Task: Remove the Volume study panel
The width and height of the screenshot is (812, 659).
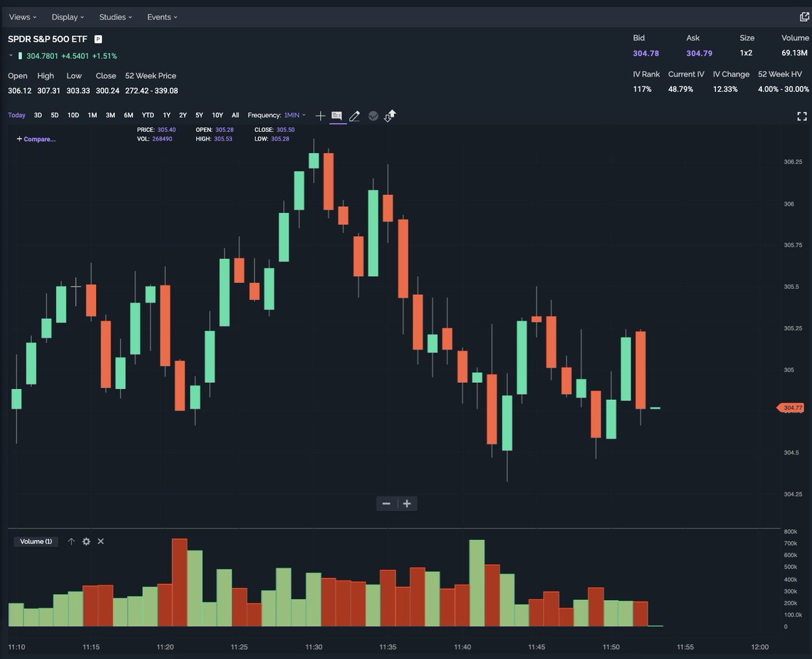Action: pyautogui.click(x=101, y=541)
